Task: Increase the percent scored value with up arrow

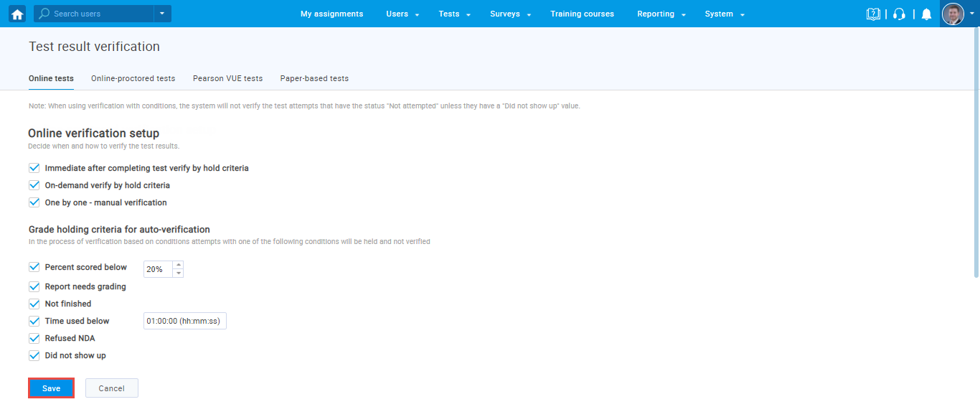Action: [178, 265]
